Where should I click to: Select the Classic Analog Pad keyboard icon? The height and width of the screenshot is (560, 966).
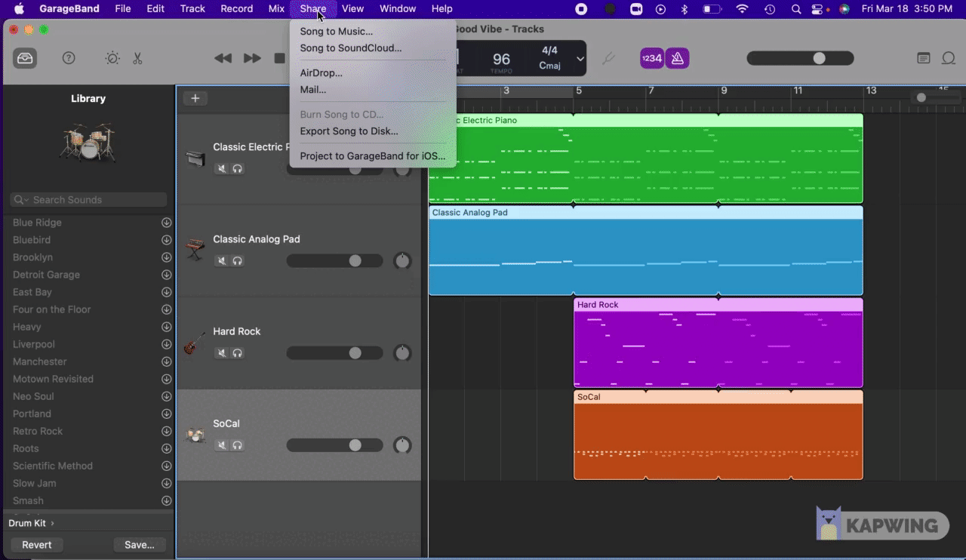pos(195,250)
